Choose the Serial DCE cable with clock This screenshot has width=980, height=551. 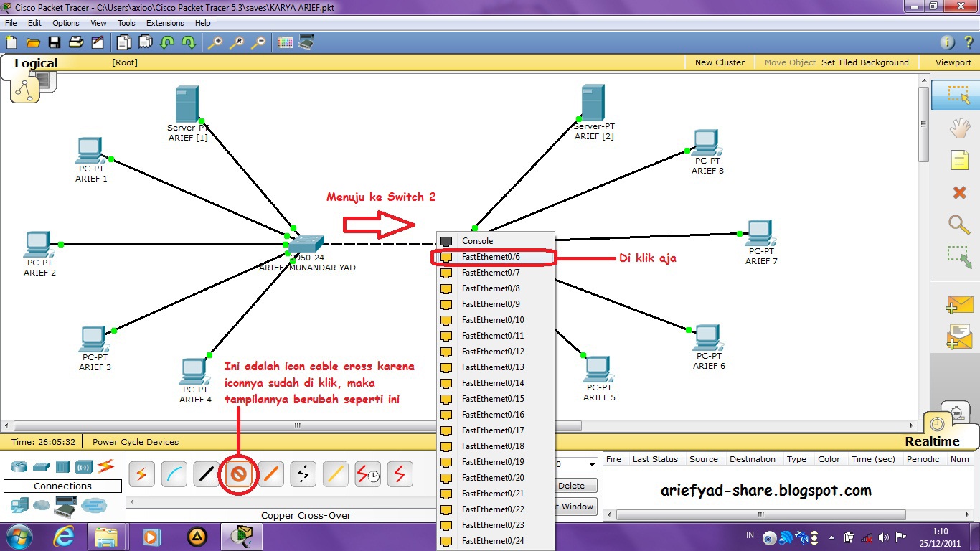(367, 474)
